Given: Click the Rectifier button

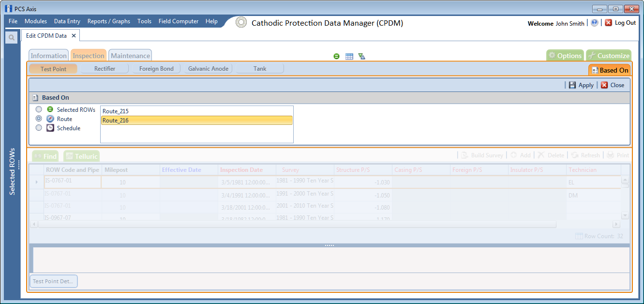Looking at the screenshot, I should pyautogui.click(x=105, y=69).
